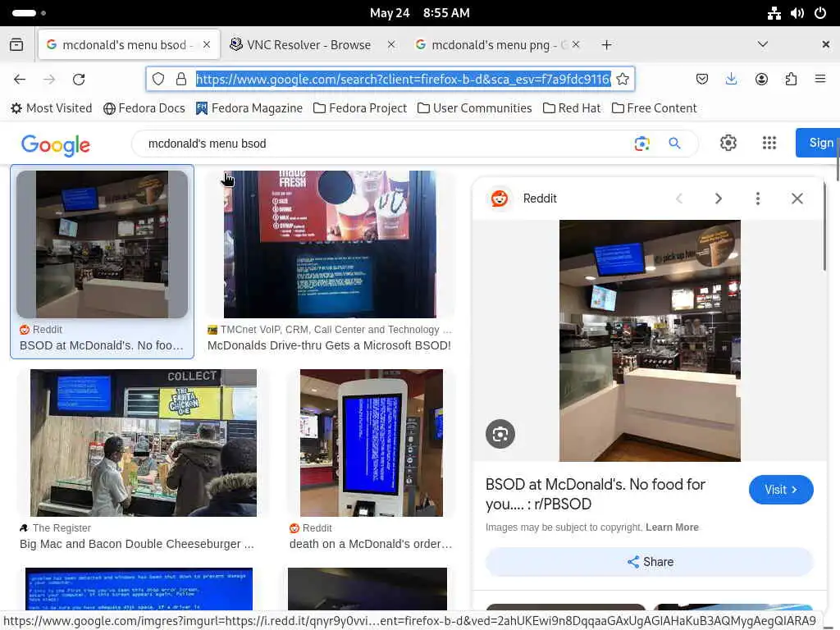This screenshot has width=840, height=630.
Task: Click the Firefox View icon in tab bar
Action: pyautogui.click(x=16, y=45)
